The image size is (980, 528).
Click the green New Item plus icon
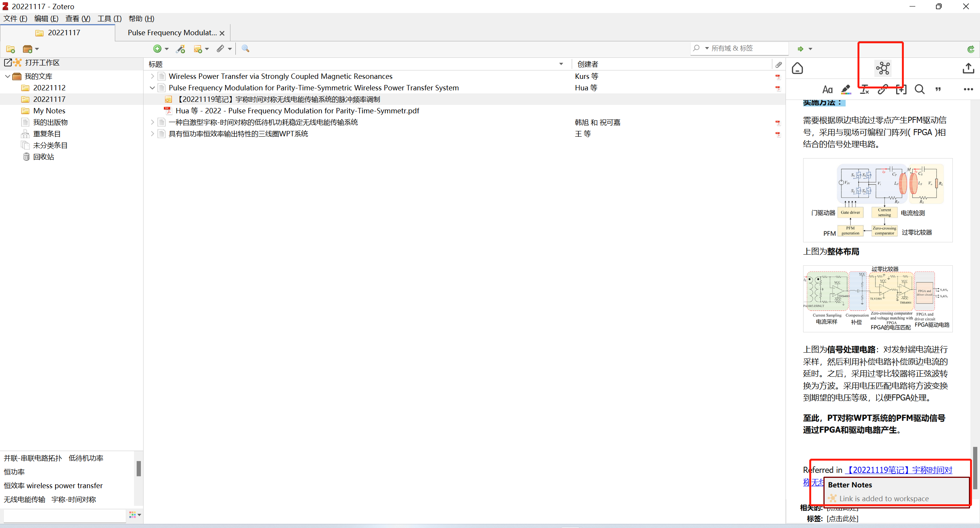(x=157, y=49)
